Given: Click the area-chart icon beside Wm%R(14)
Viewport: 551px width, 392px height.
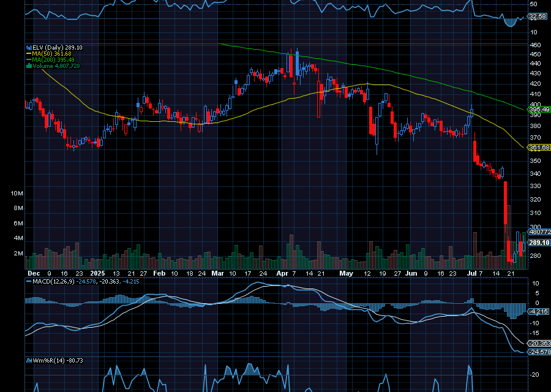Looking at the screenshot, I should coord(29,361).
